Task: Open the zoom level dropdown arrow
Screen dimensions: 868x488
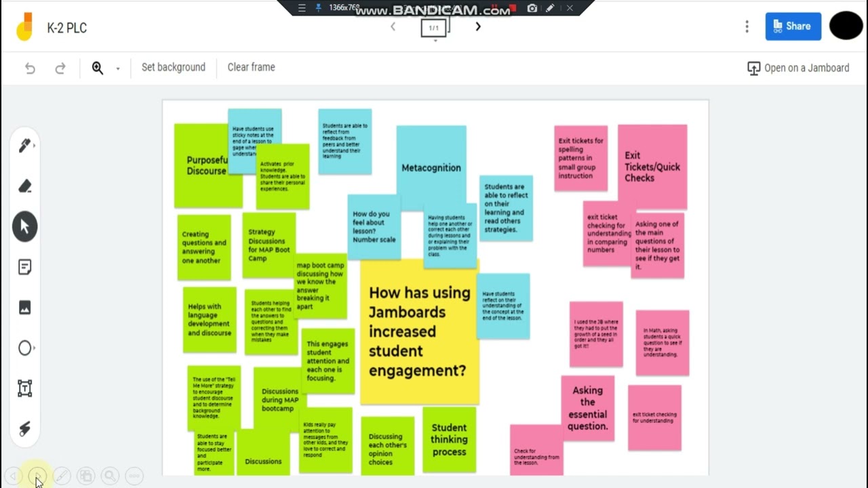Action: click(117, 68)
